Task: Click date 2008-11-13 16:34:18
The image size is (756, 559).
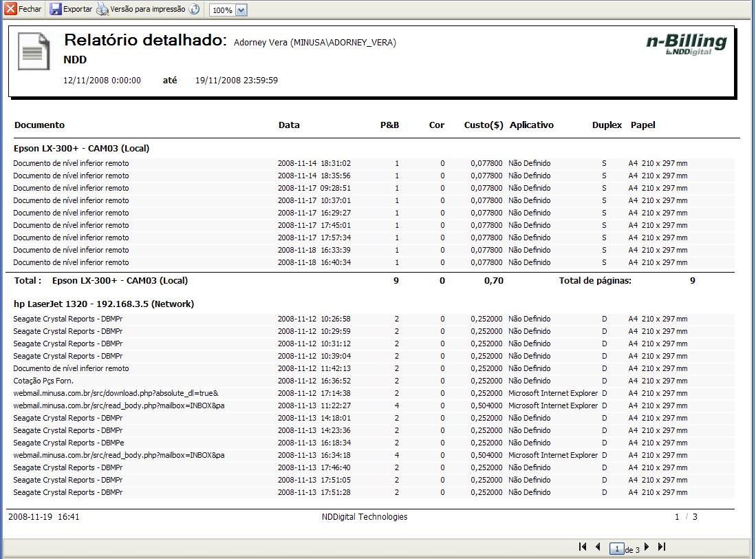Action: click(x=314, y=455)
